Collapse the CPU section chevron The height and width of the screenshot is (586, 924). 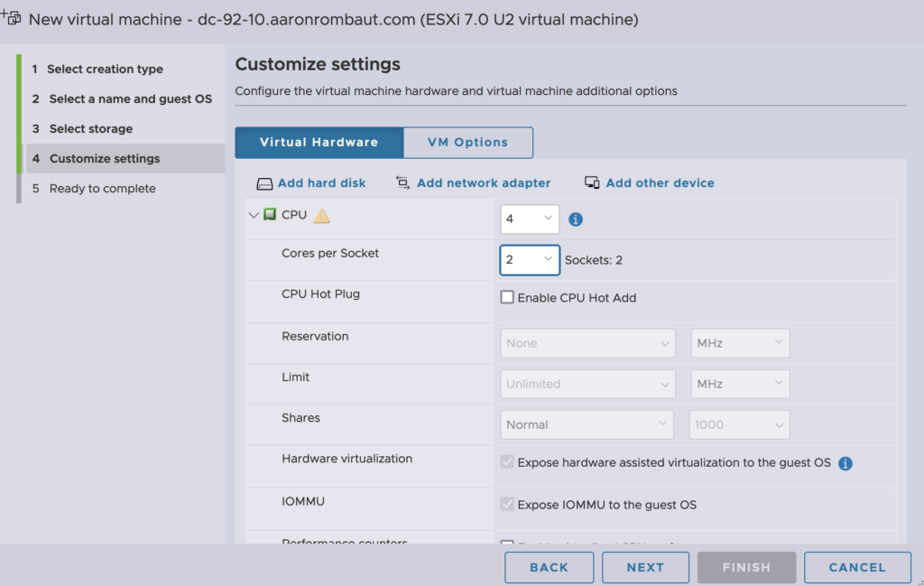click(254, 215)
